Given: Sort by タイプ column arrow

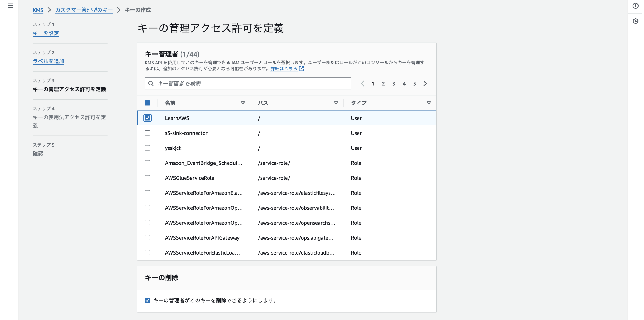Looking at the screenshot, I should pyautogui.click(x=429, y=103).
